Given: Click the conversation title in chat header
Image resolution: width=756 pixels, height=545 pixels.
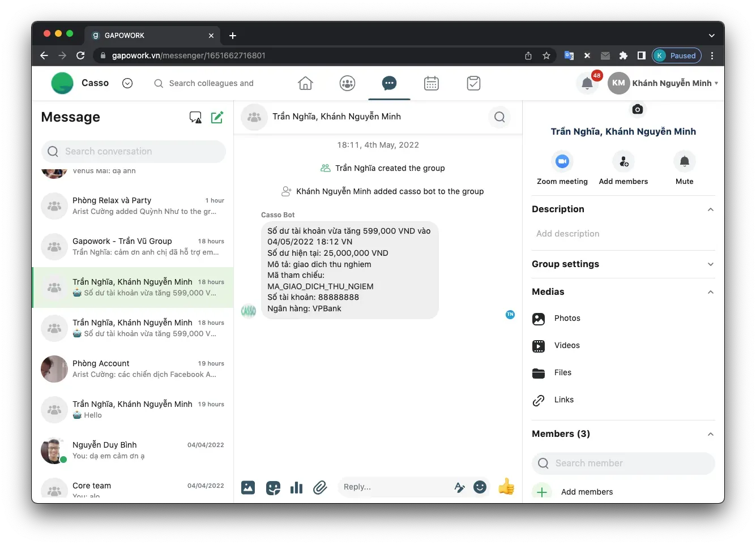Looking at the screenshot, I should [336, 117].
